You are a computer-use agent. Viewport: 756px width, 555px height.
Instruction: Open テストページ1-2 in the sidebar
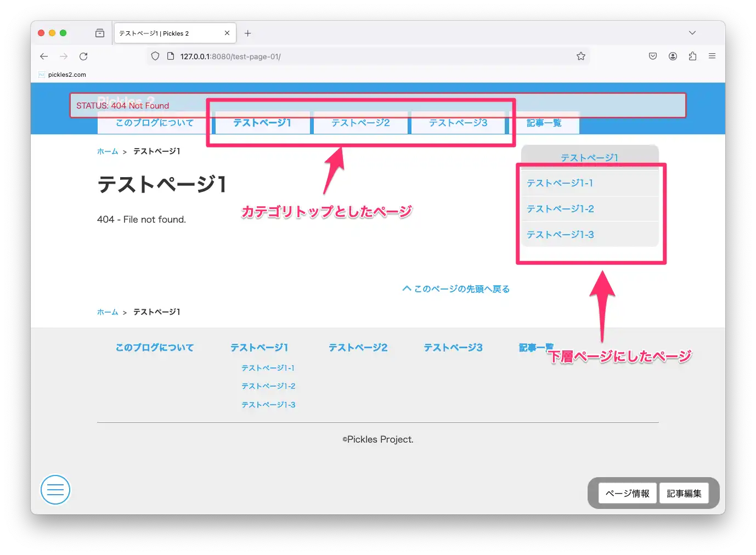click(560, 209)
